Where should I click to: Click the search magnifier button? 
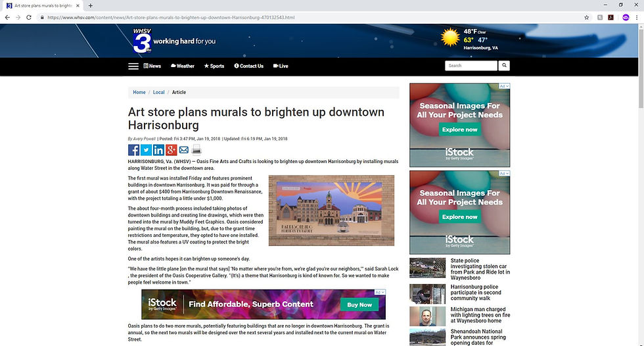504,65
